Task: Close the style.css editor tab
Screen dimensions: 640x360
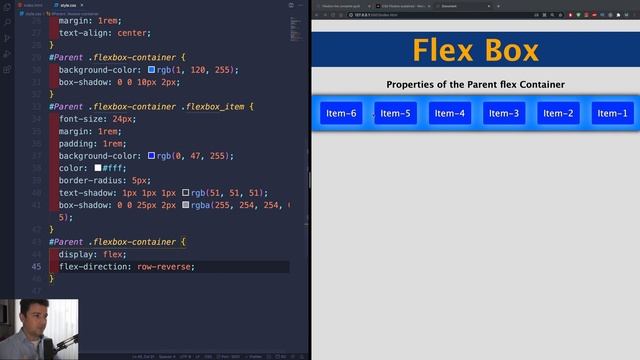Action: (82, 5)
